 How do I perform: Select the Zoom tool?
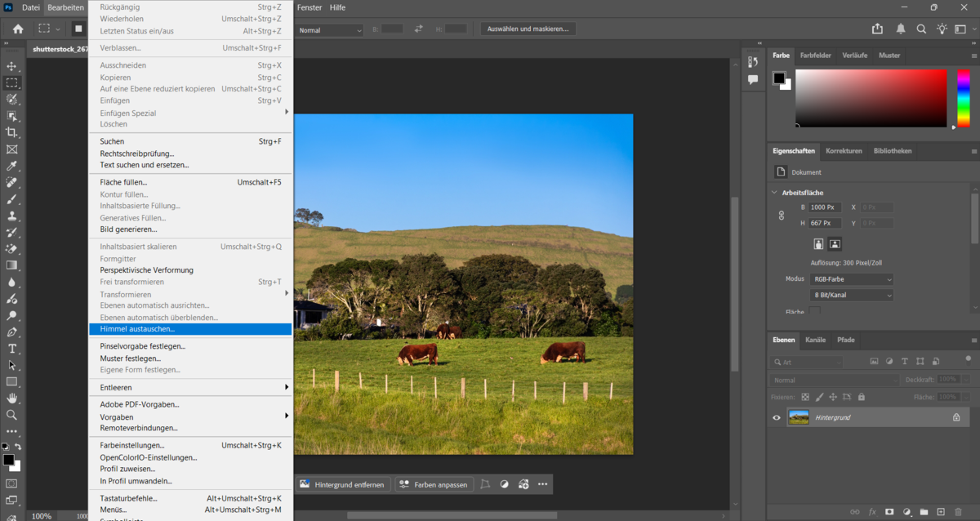11,415
